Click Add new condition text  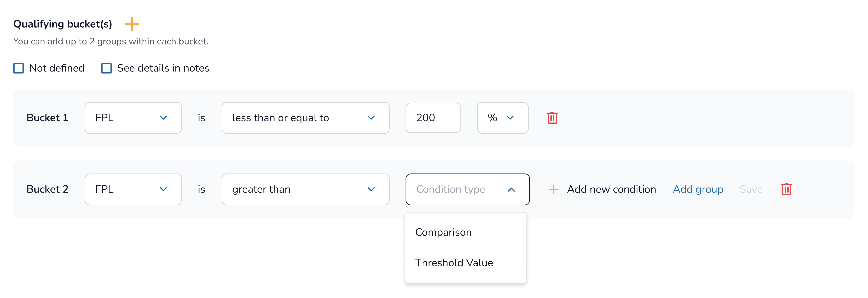(611, 189)
